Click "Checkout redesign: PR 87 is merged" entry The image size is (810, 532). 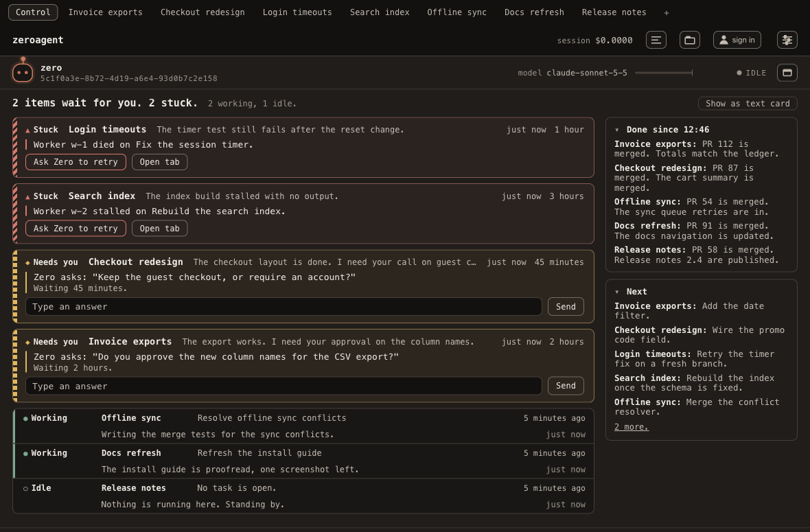tap(684, 178)
